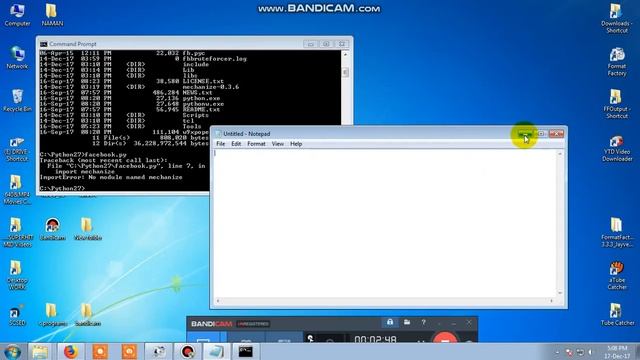Screen dimensions: 640x360
Task: Open Notepad Format menu
Action: coord(256,144)
